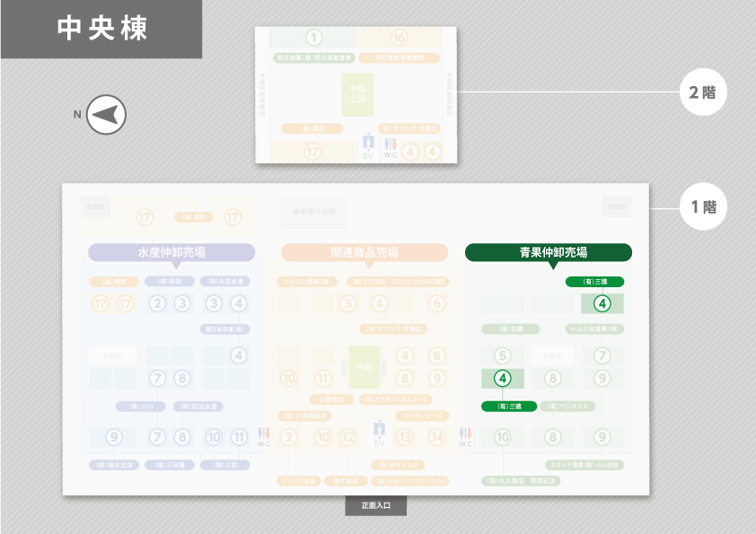Select the 水産仲卸売場 section tab
756x534 pixels.
(171, 252)
